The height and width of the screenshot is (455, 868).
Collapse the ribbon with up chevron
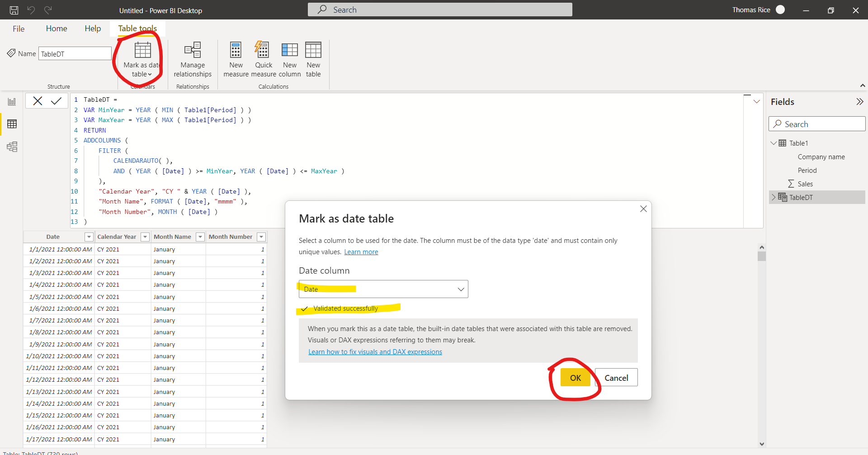pyautogui.click(x=862, y=85)
